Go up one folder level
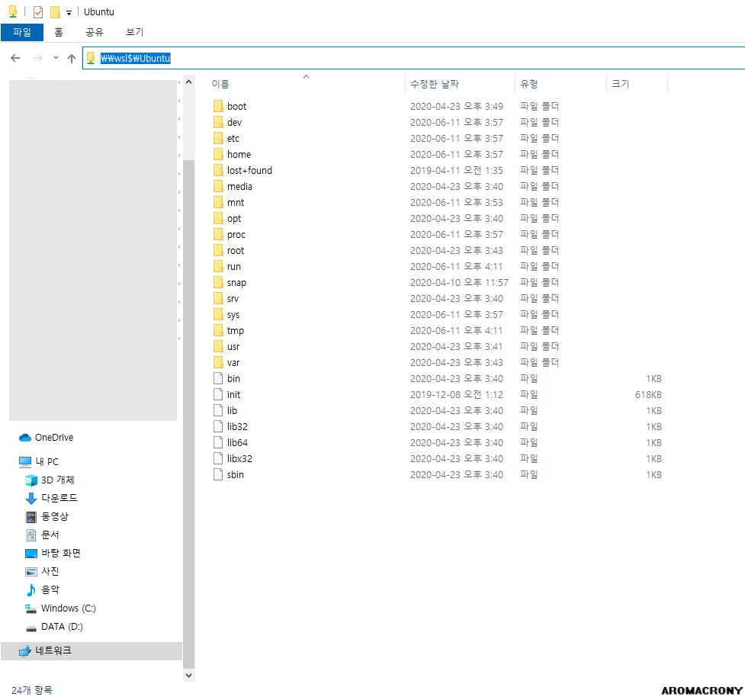Screen dimensions: 745x700 pos(71,58)
